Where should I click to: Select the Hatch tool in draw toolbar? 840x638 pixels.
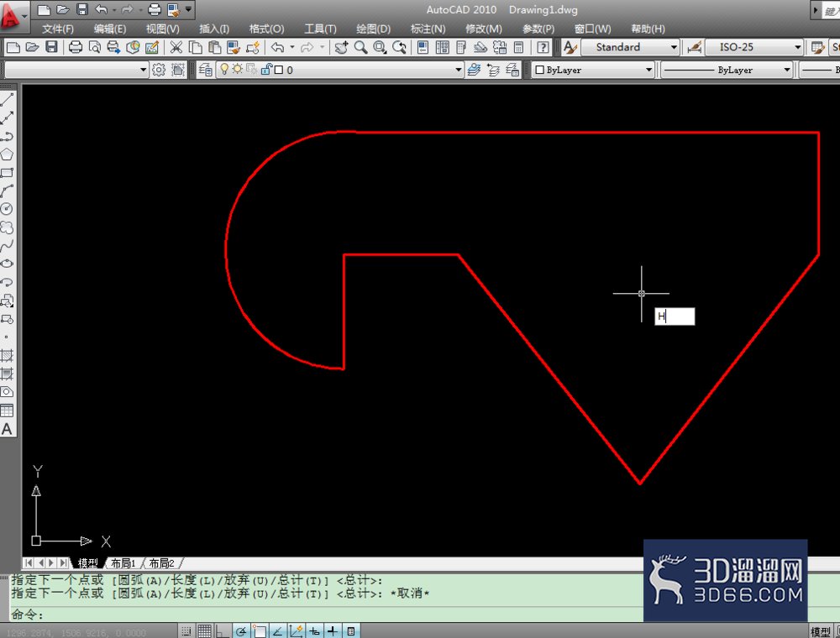coord(7,355)
